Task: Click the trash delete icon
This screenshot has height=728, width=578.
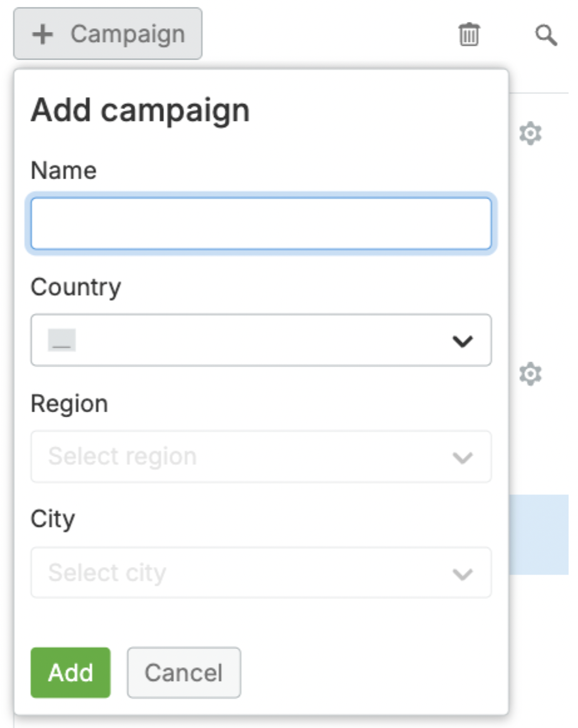Action: pyautogui.click(x=469, y=34)
